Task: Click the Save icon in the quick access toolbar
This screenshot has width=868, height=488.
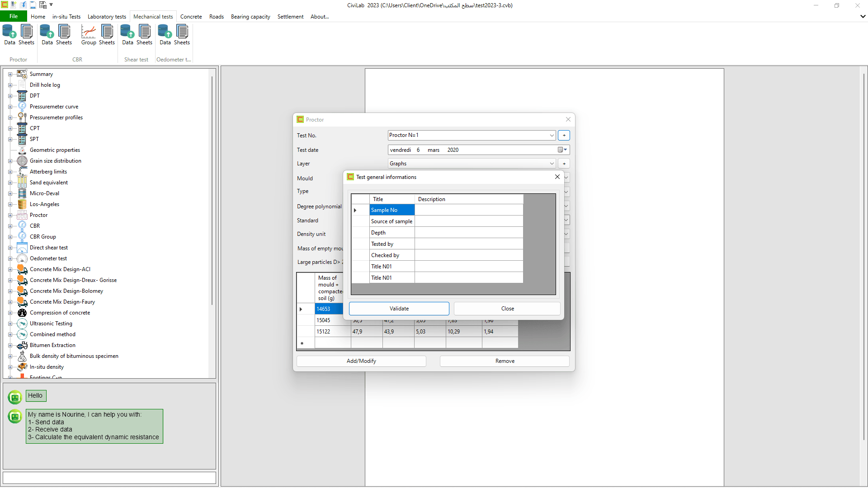Action: tap(33, 5)
